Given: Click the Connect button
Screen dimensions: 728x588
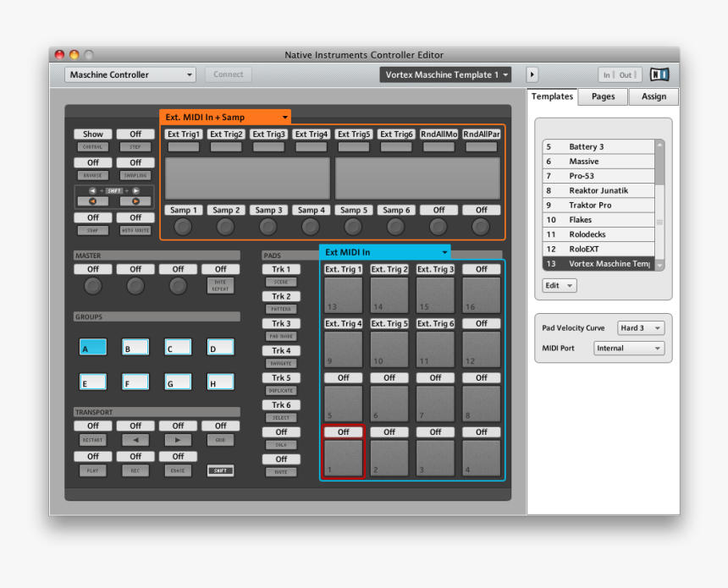Looking at the screenshot, I should pyautogui.click(x=228, y=74).
